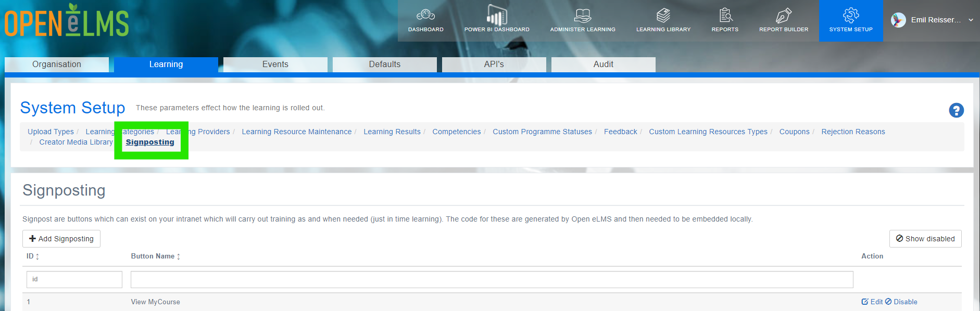This screenshot has height=311, width=980.
Task: Open the Upload Types link
Action: click(x=51, y=132)
